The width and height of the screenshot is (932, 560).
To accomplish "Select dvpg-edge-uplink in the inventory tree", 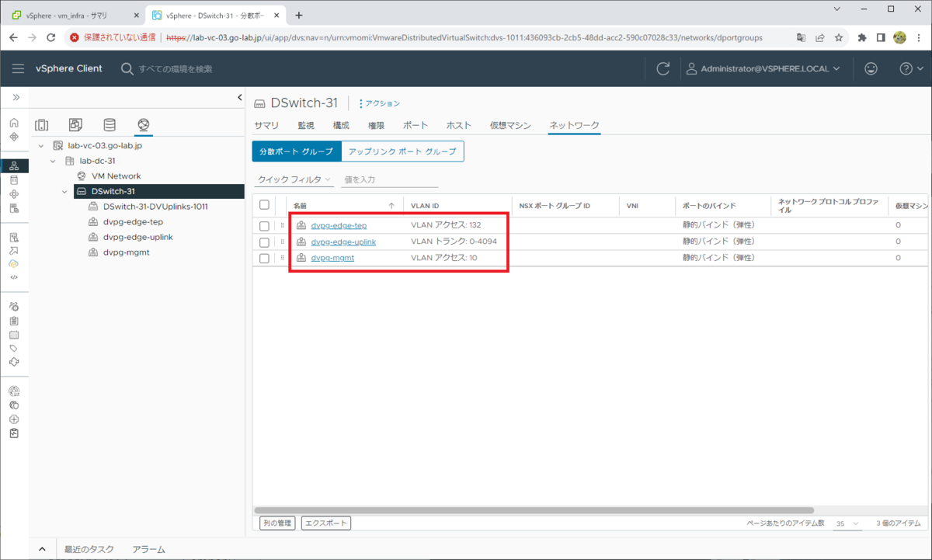I will click(x=137, y=237).
